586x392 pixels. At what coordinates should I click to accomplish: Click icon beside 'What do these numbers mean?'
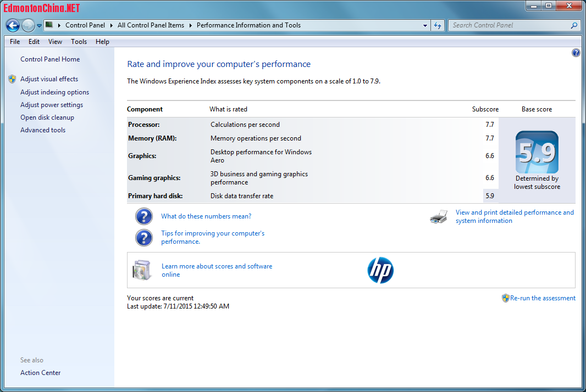[144, 216]
